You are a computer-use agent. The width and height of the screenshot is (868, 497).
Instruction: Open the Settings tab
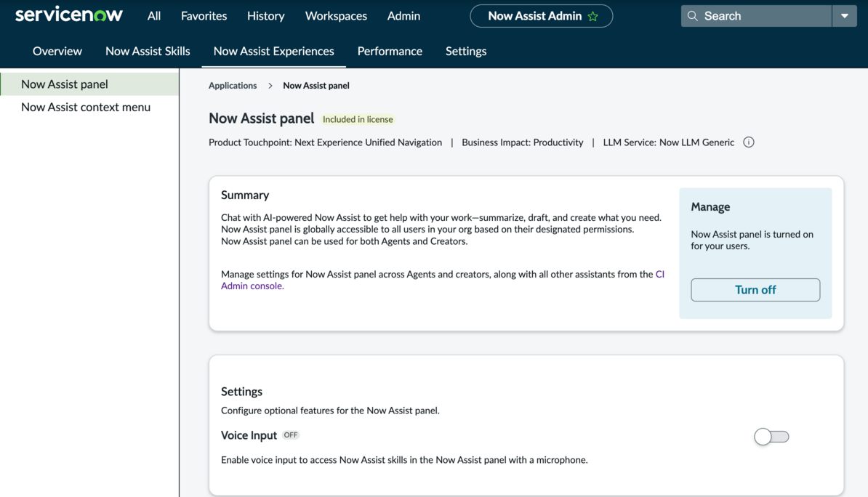click(x=466, y=51)
